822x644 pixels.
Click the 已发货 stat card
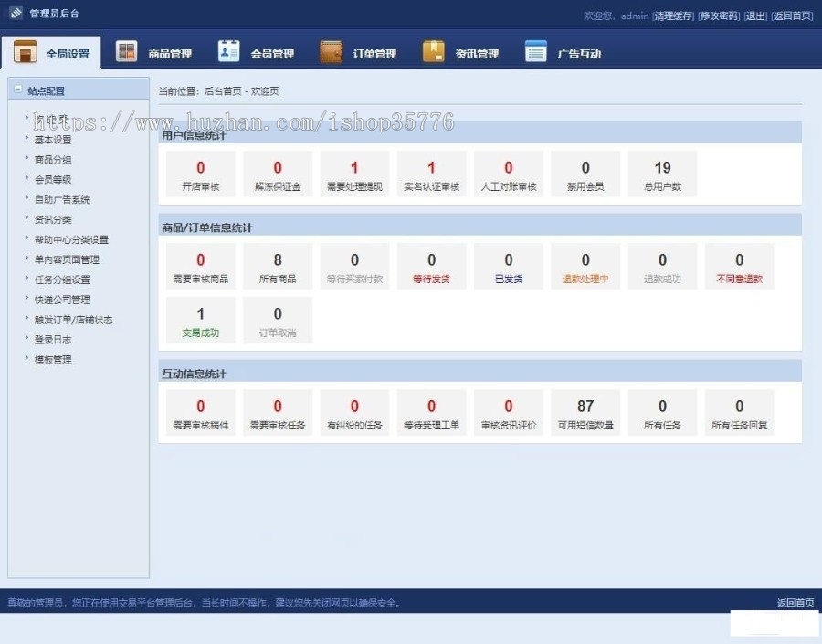(509, 267)
